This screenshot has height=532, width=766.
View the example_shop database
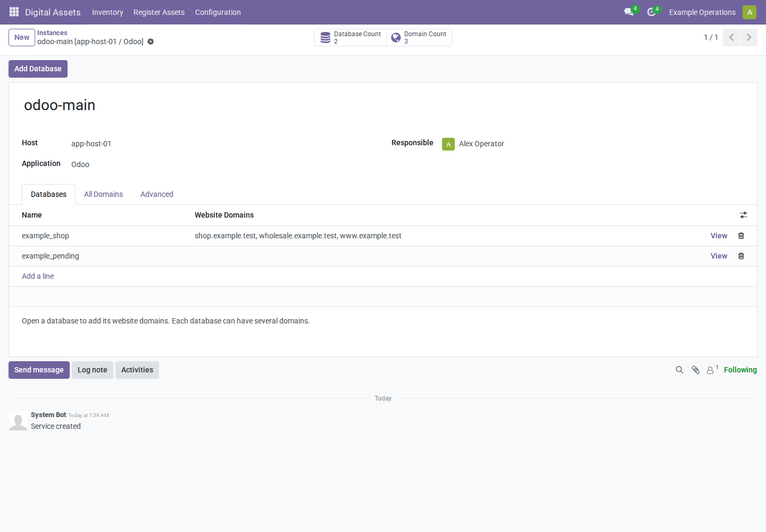pos(719,236)
